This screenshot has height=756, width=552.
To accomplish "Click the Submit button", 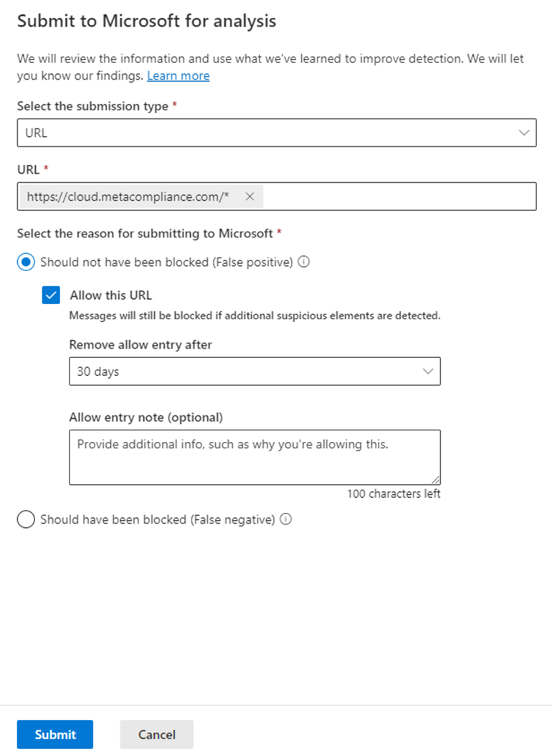I will click(54, 734).
